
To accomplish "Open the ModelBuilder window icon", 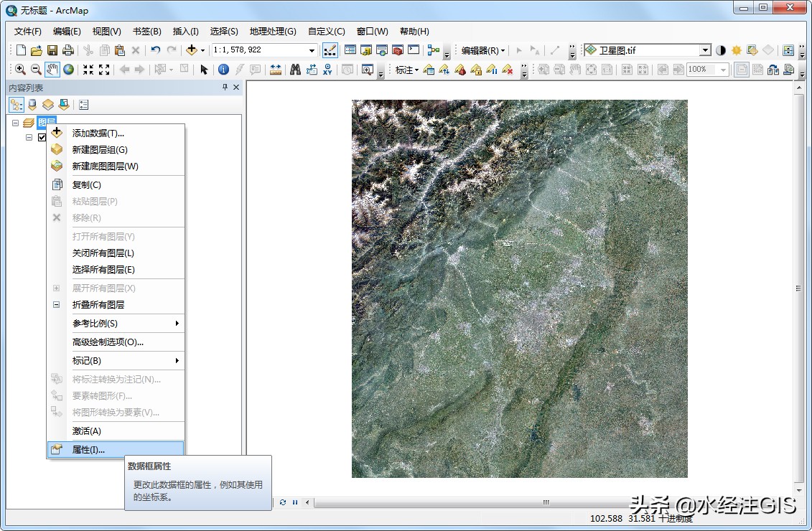I will pos(434,50).
